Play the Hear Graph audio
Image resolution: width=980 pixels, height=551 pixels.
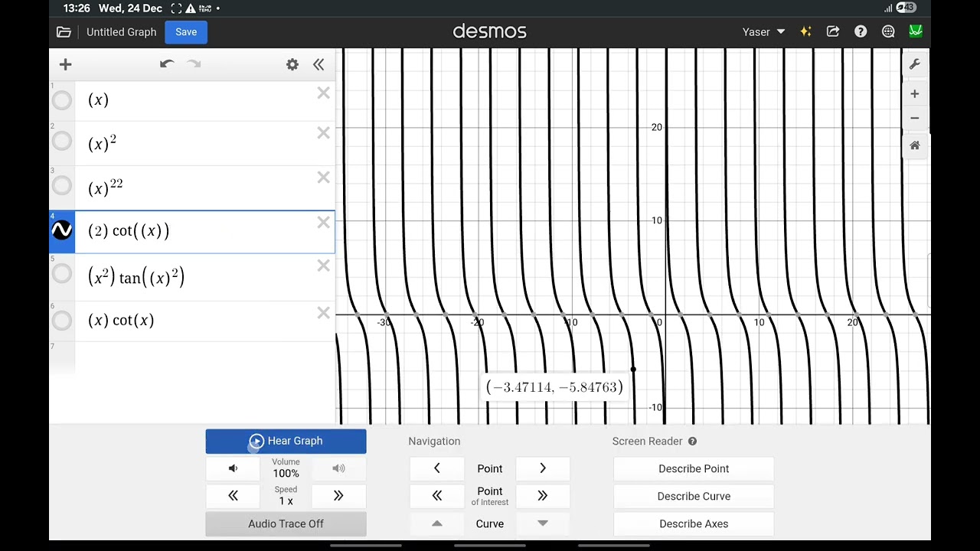[286, 441]
